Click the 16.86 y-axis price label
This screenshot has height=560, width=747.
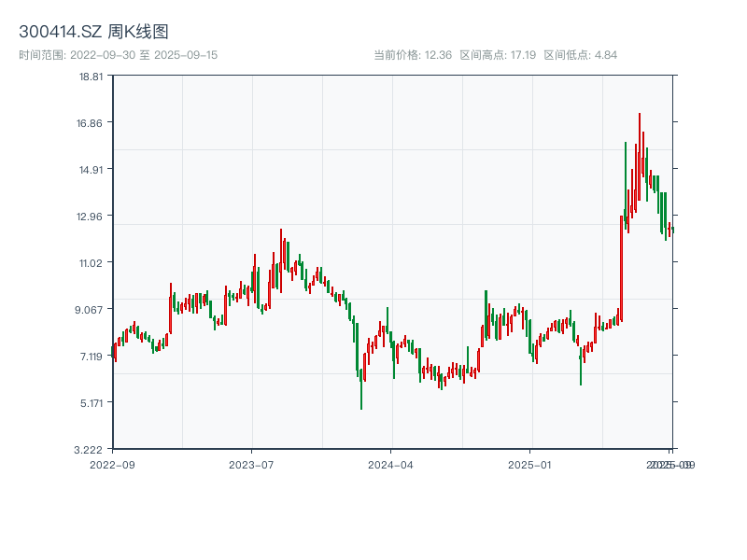click(91, 123)
